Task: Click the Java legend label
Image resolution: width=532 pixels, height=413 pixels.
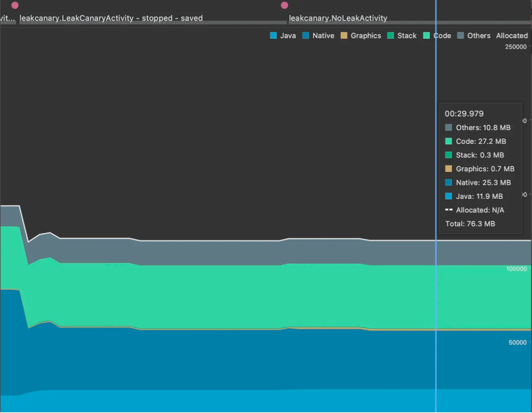Action: (x=288, y=36)
